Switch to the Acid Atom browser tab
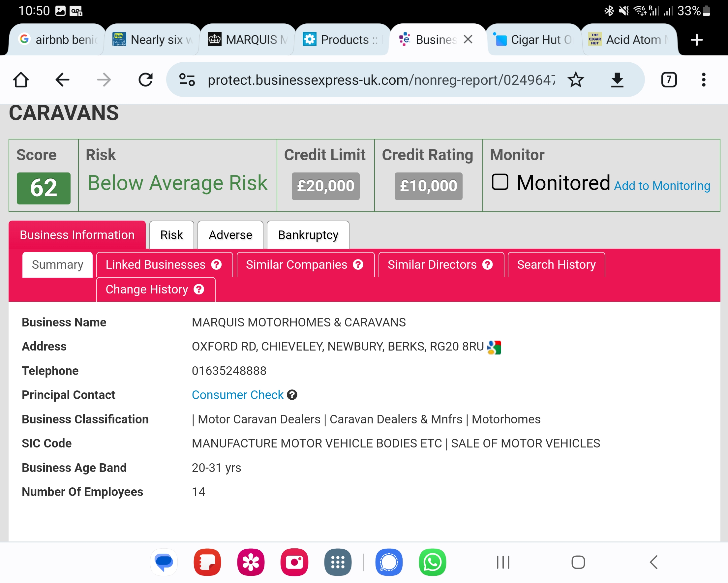 629,40
